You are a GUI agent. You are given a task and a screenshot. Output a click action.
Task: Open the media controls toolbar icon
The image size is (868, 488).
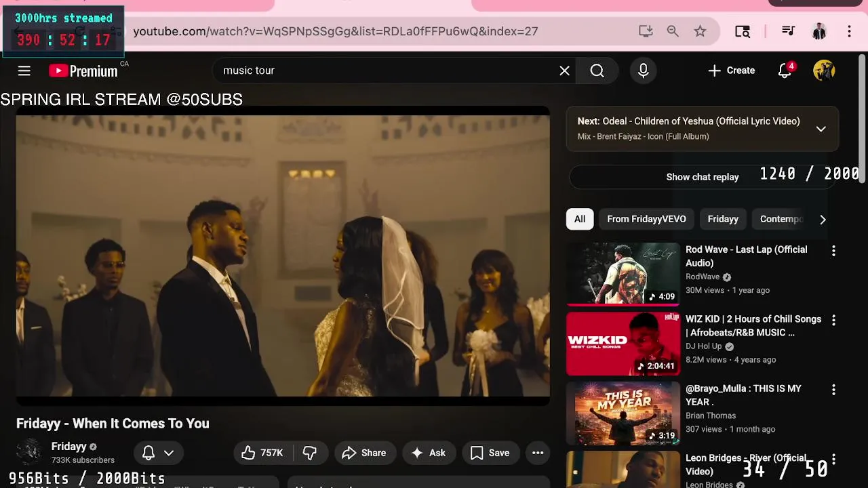(788, 31)
